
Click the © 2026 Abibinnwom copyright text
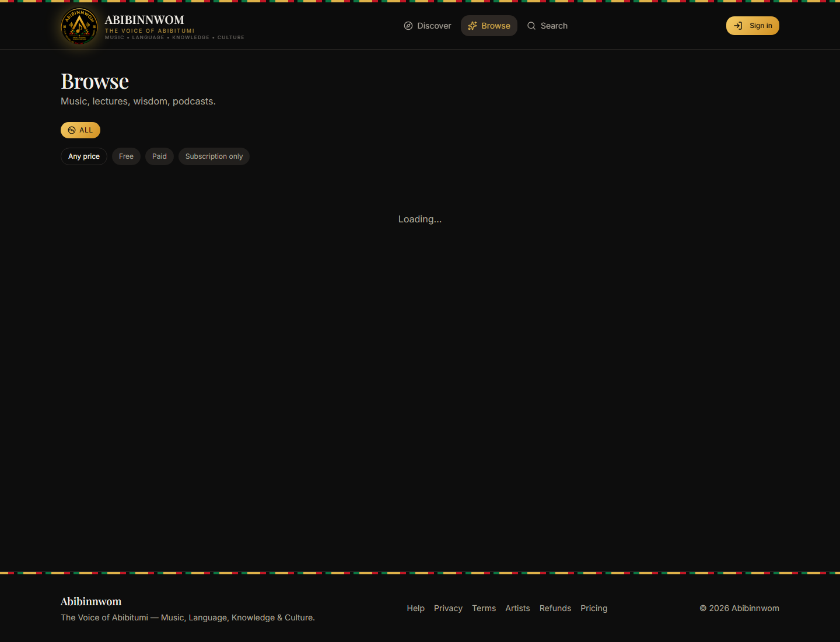739,608
